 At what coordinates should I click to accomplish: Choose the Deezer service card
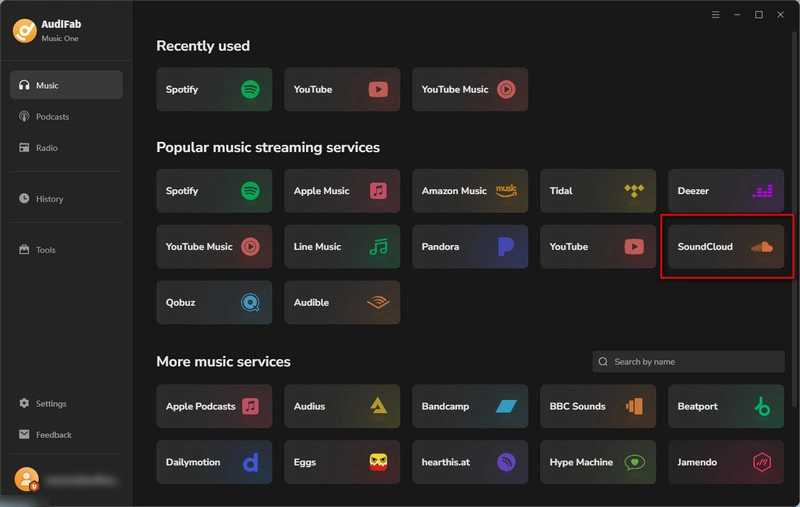point(726,191)
